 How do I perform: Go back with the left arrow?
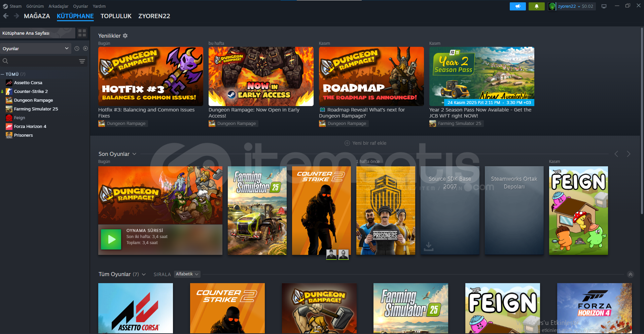[x=6, y=16]
